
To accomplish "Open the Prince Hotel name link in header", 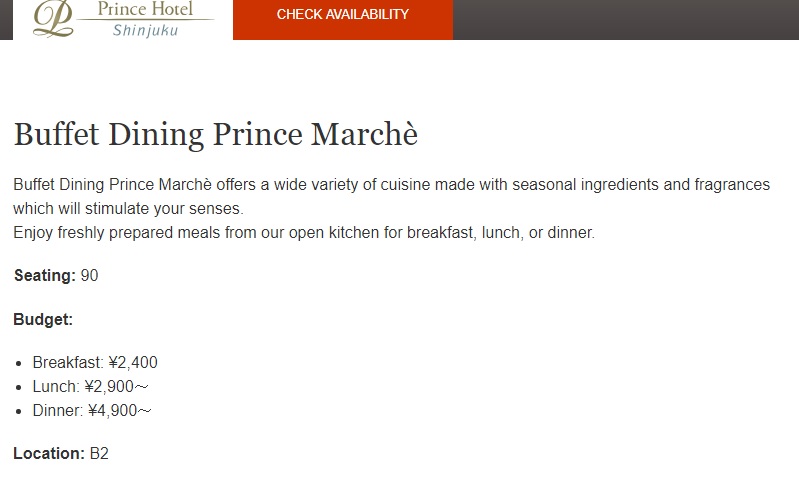I will pyautogui.click(x=145, y=9).
